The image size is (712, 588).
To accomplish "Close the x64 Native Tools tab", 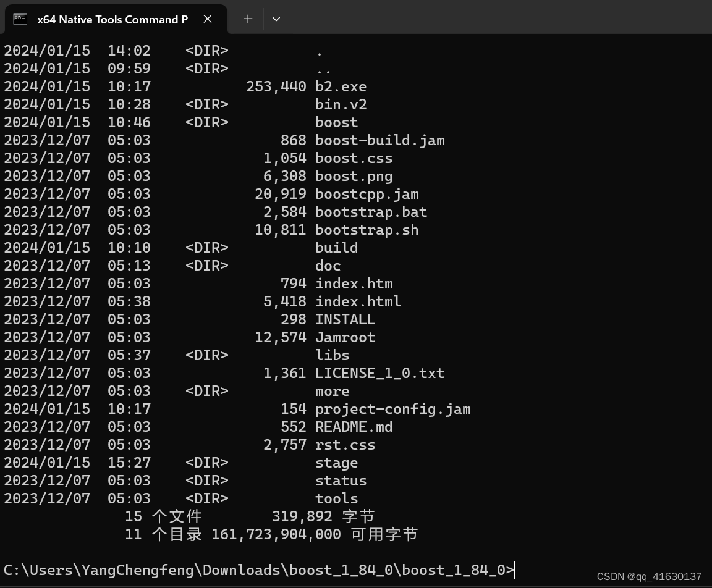I will [208, 19].
